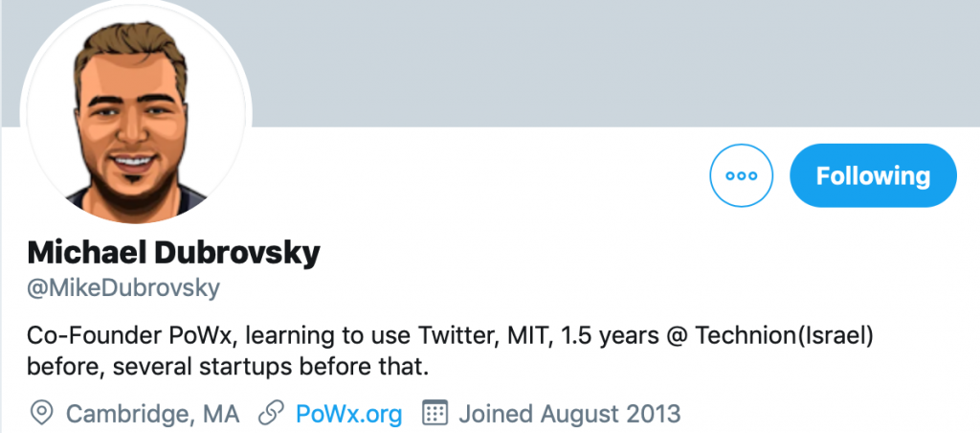Viewport: 980px width, 433px height.
Task: Open Michael Dubrovsky's cartoon profile avatar
Action: click(x=135, y=115)
